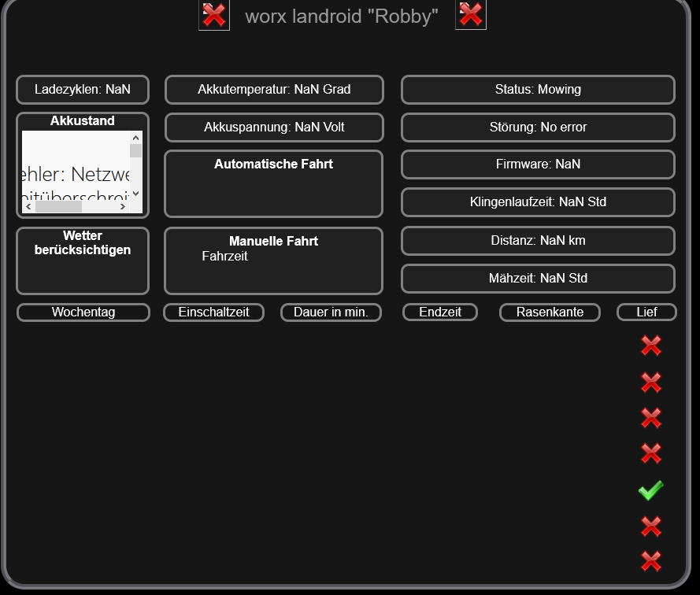Click the fourth red X under Lief column
The width and height of the screenshot is (700, 595).
651,453
